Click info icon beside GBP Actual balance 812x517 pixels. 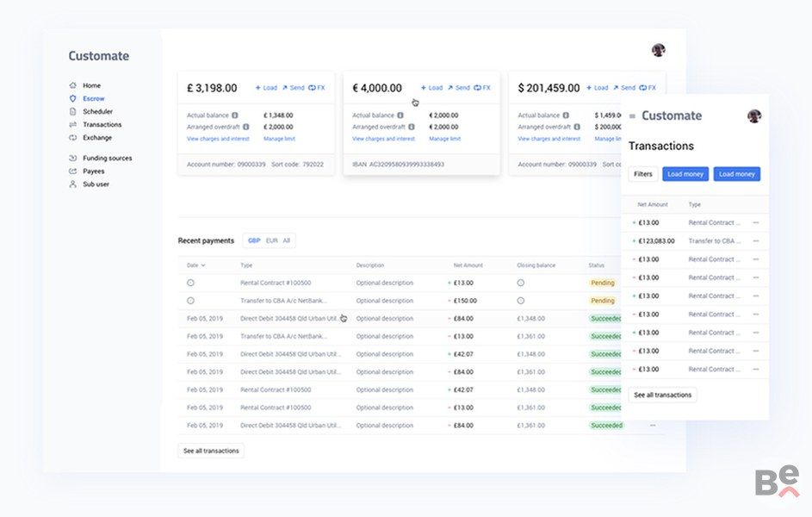pos(234,115)
